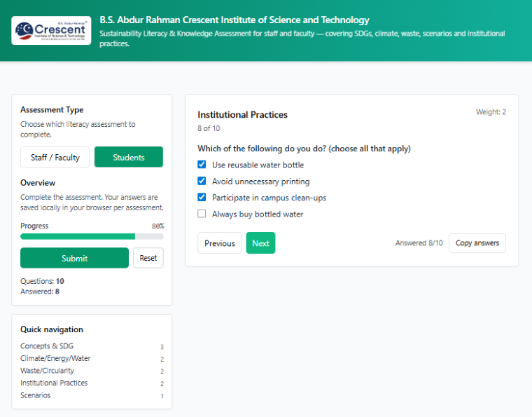Switch to the Students assessment
Image resolution: width=532 pixels, height=417 pixels.
pyautogui.click(x=129, y=157)
